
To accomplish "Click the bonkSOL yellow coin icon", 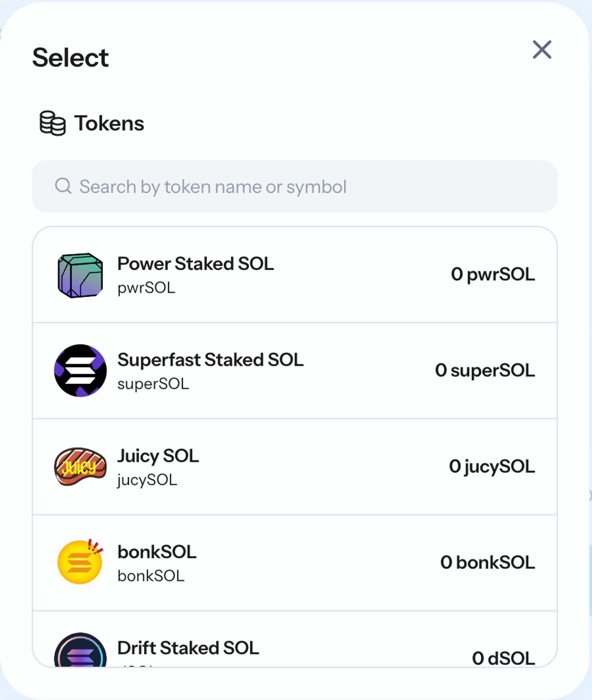I will 80,562.
